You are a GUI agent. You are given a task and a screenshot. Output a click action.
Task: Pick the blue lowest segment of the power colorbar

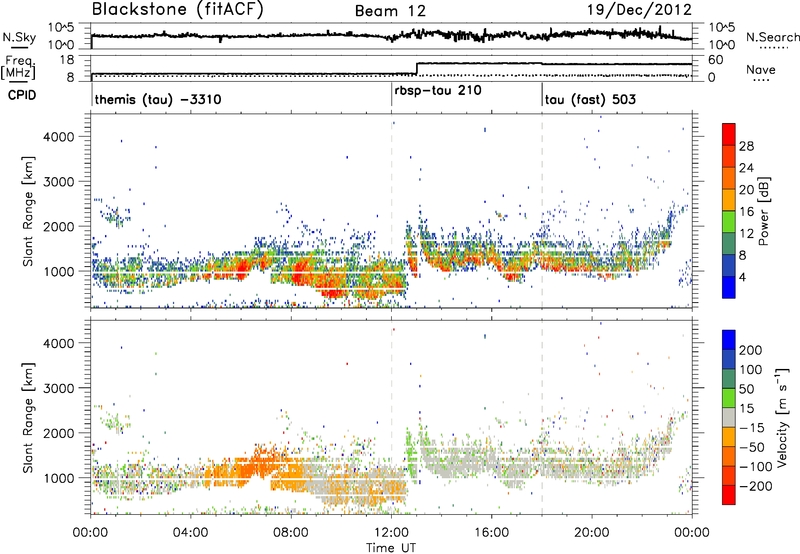click(729, 288)
